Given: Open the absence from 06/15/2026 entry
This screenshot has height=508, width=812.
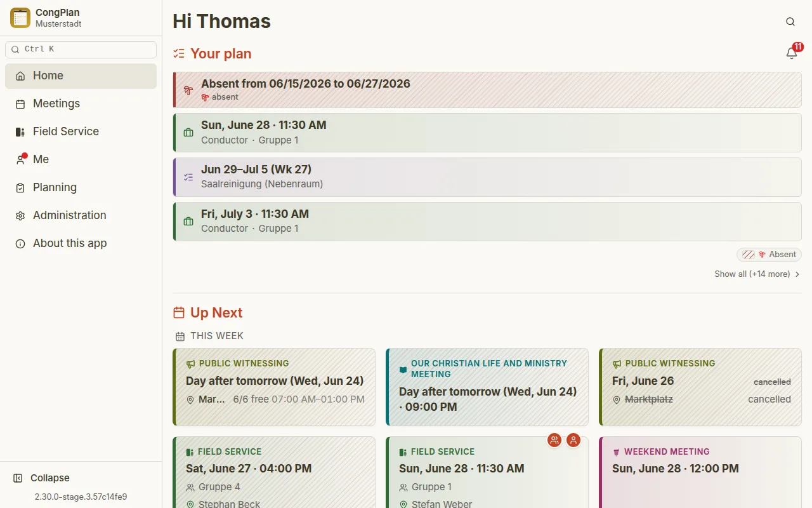Looking at the screenshot, I should tap(487, 90).
